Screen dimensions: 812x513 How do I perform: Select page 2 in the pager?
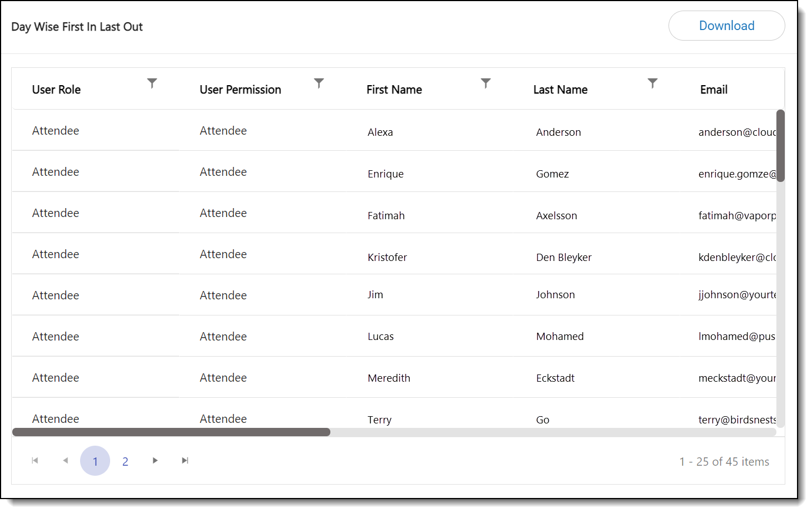tap(125, 461)
